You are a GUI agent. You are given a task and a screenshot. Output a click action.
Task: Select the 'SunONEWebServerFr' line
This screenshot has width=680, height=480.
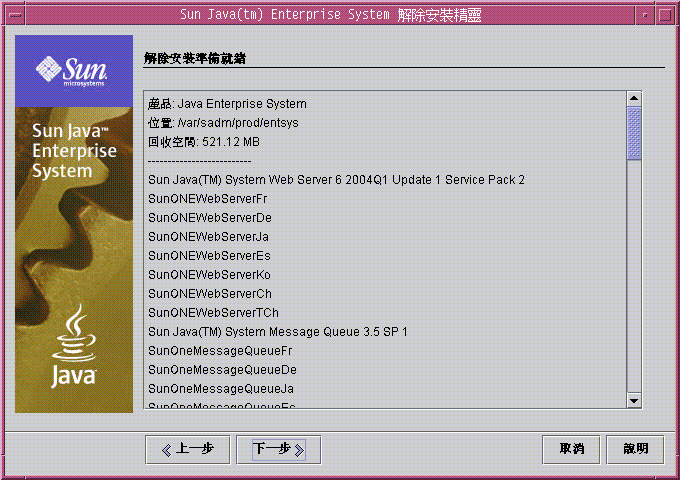tap(207, 199)
